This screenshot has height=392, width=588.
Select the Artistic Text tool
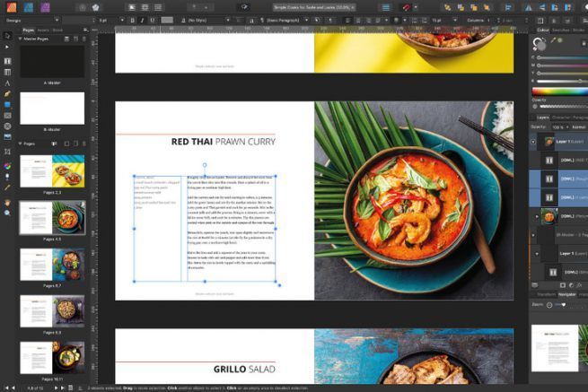[7, 83]
